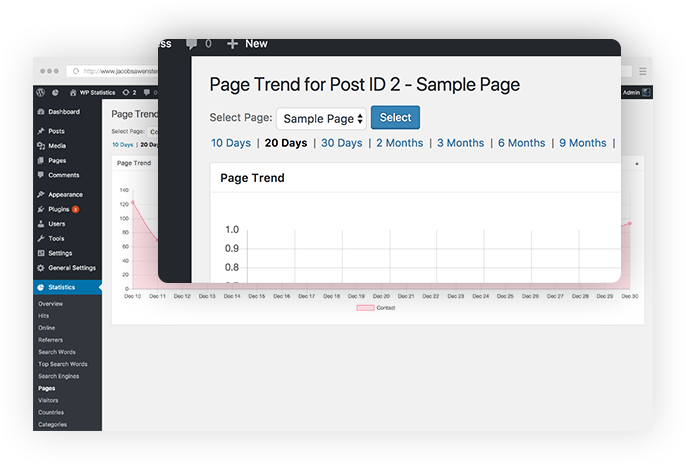The width and height of the screenshot is (686, 464).
Task: Click the WP Statistics site name
Action: [97, 92]
